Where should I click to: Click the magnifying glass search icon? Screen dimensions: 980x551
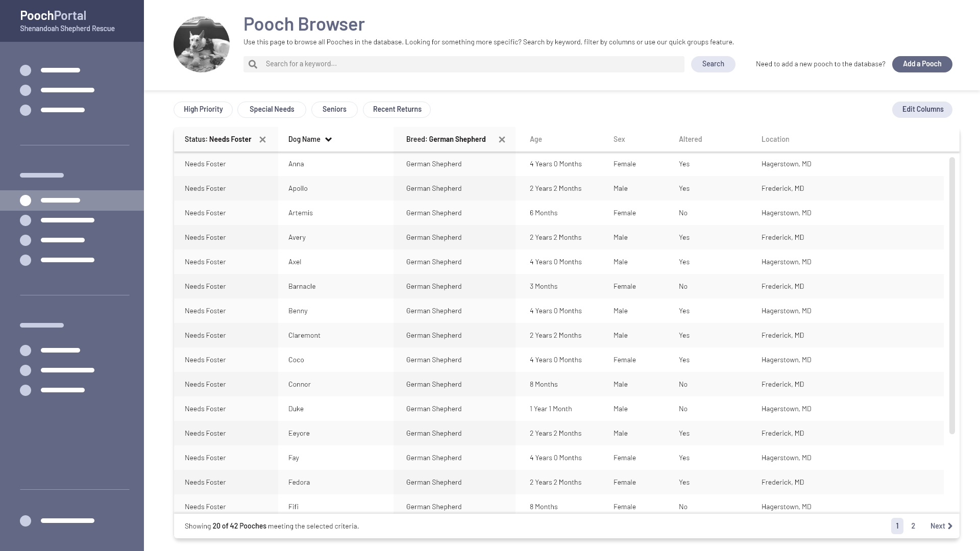pos(253,64)
